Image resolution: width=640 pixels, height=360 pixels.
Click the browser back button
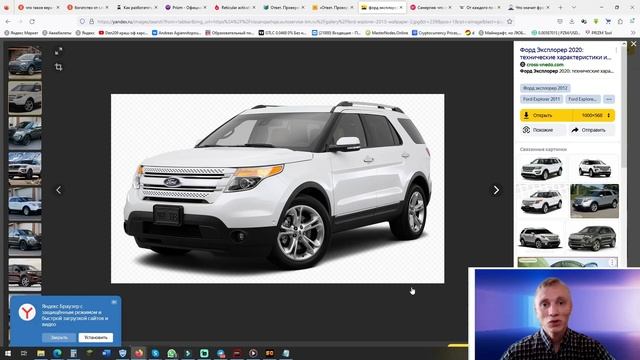pos(8,21)
